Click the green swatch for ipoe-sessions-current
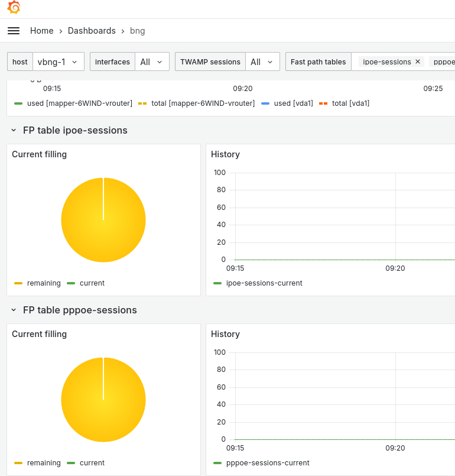Image resolution: width=455 pixels, height=476 pixels. click(217, 283)
